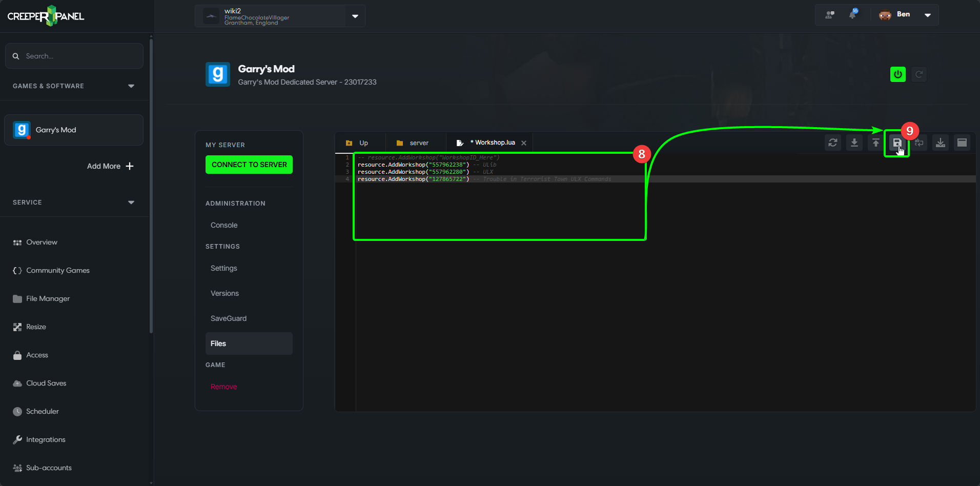The image size is (980, 486).
Task: Click the commented WorkshopID_Here line
Action: coord(428,157)
